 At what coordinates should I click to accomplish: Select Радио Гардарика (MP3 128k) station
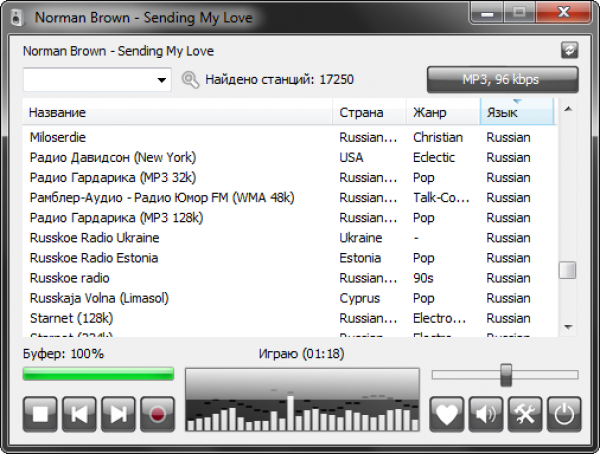pyautogui.click(x=290, y=218)
